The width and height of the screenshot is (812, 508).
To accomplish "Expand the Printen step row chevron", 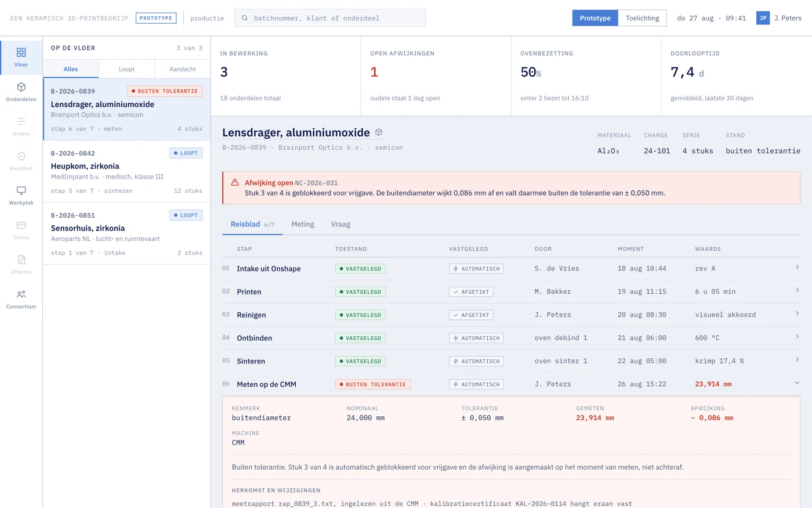I will click(797, 290).
